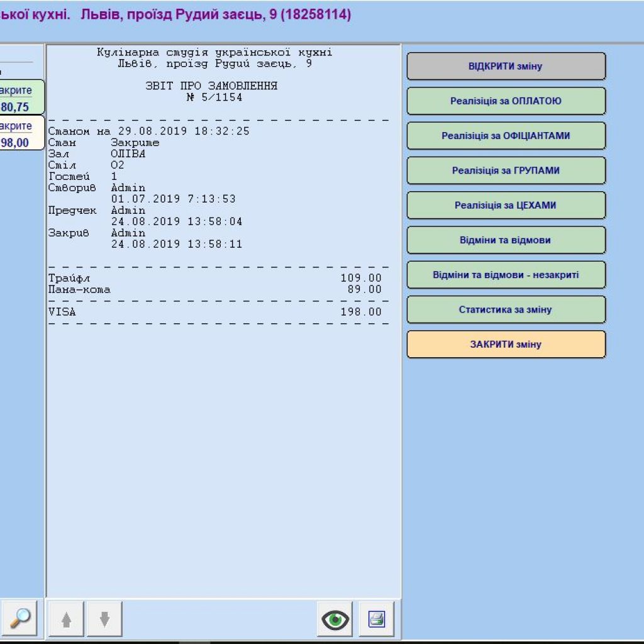Click the Стан Закрите status line

coord(104,143)
